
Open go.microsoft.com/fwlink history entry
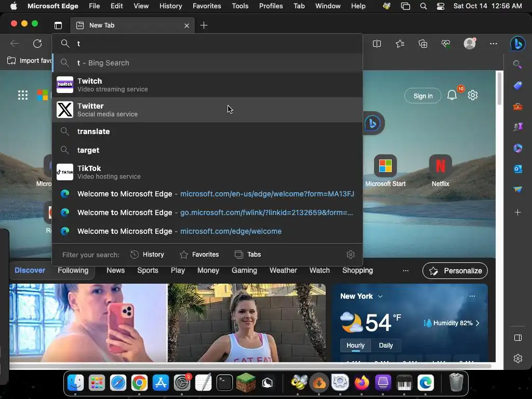tap(207, 212)
